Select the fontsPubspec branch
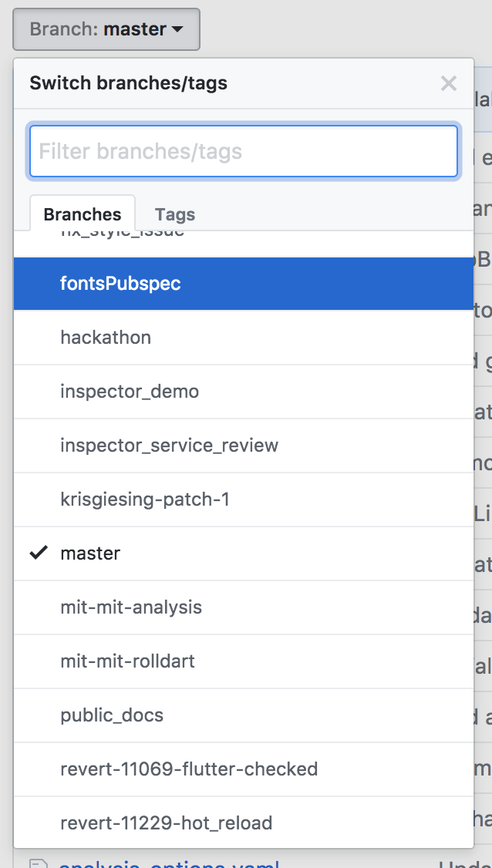492x868 pixels. 120,284
